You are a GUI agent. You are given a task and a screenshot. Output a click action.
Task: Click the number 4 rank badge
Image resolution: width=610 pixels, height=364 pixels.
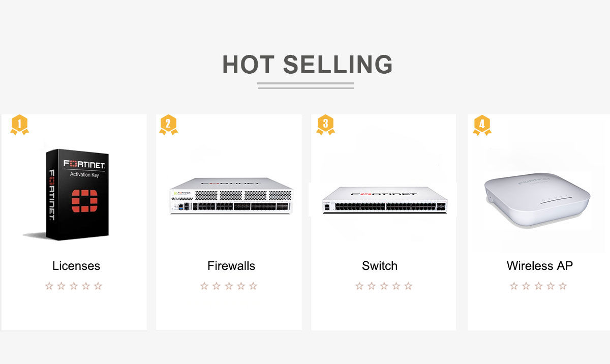tap(482, 124)
